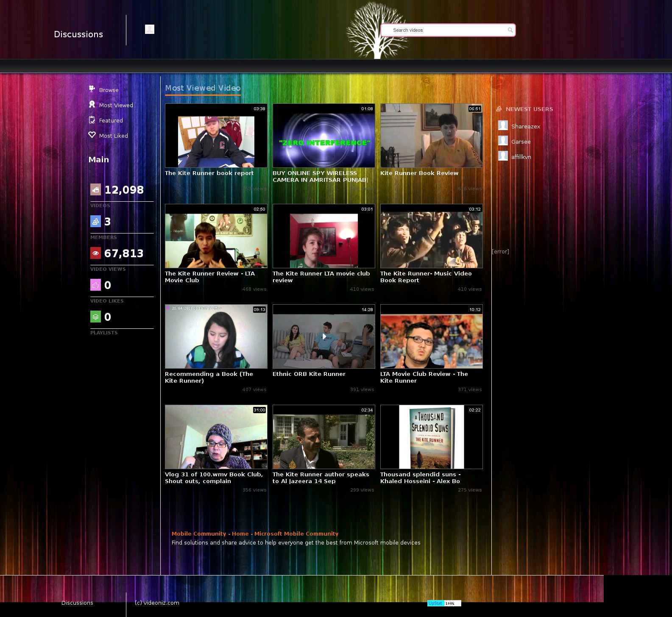Image resolution: width=672 pixels, height=617 pixels.
Task: Click the Most Liked heart icon
Action: pos(92,135)
